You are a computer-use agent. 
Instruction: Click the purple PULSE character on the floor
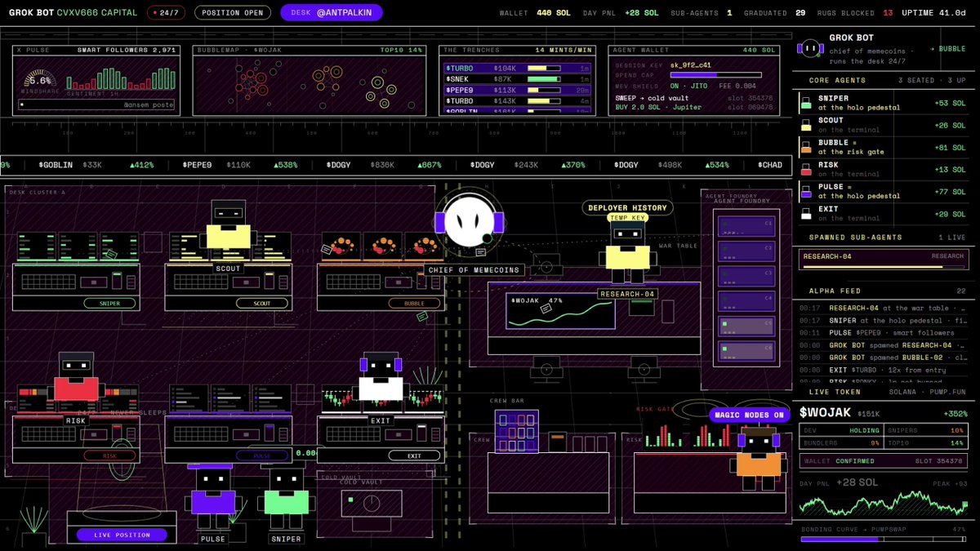214,497
